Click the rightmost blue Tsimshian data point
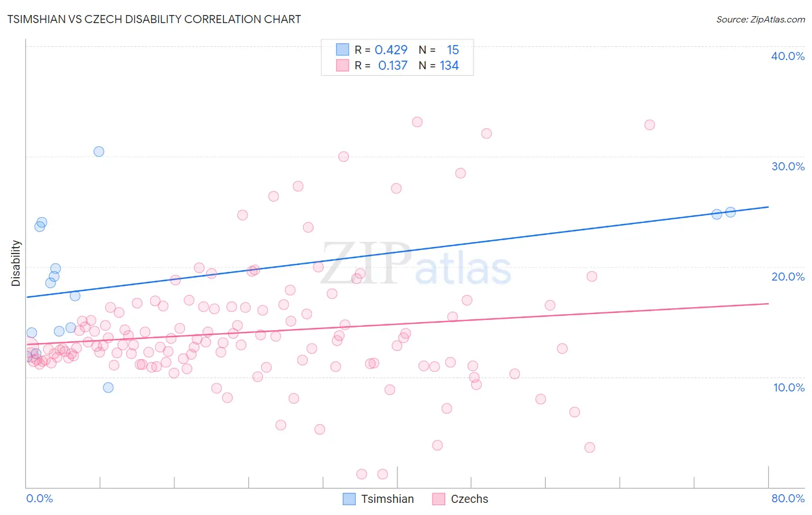The image size is (812, 515). [x=730, y=212]
